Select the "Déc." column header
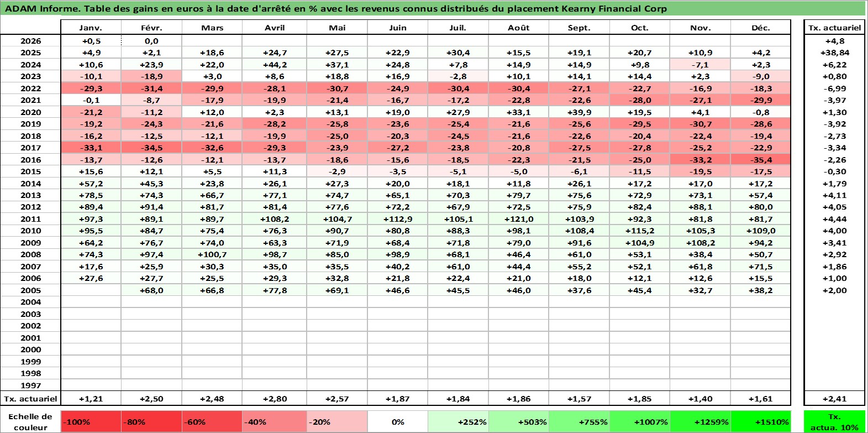The width and height of the screenshot is (868, 433). tap(761, 28)
